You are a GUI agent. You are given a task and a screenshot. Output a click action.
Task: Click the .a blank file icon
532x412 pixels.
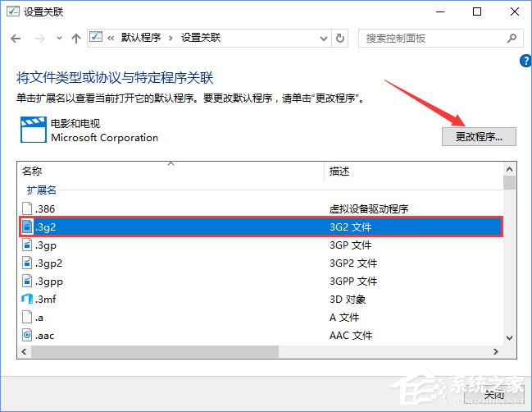tap(27, 318)
